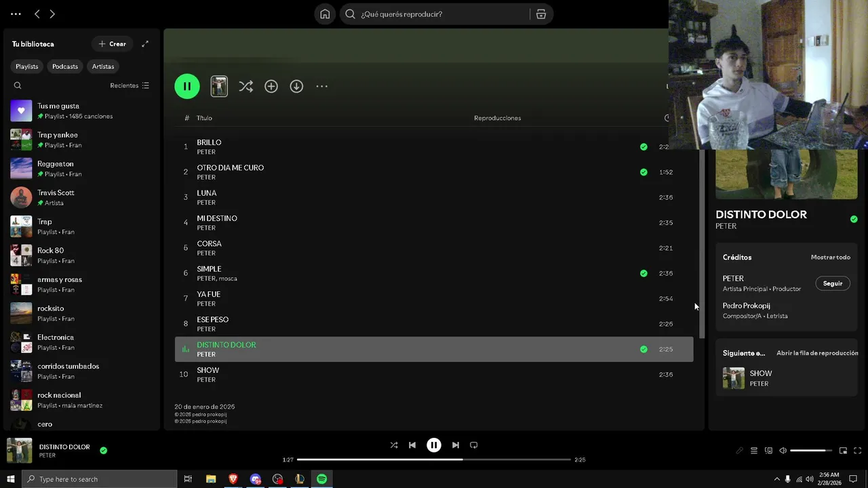Screen dimensions: 868x488
Task: Open Trap yankee playlist
Action: 81,140
